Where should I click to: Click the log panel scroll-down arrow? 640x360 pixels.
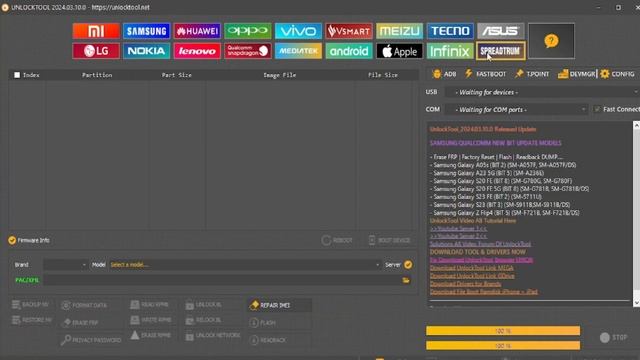pos(636,303)
